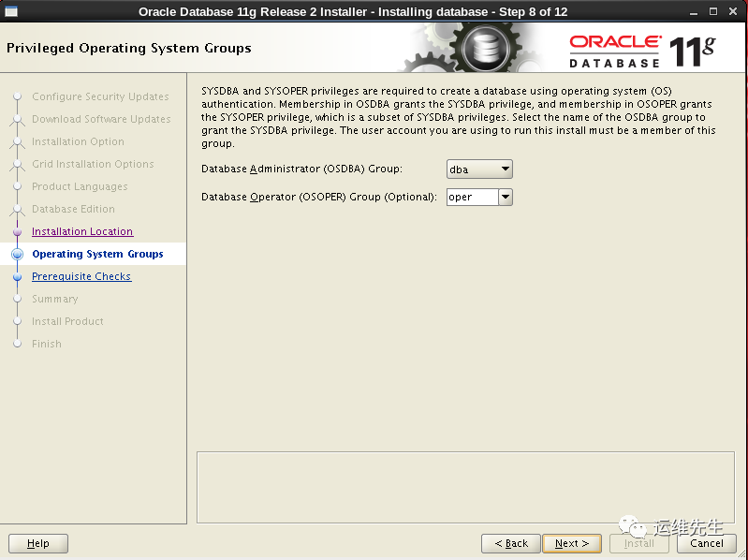Image resolution: width=748 pixels, height=560 pixels.
Task: Click the Summary step label
Action: tap(55, 299)
